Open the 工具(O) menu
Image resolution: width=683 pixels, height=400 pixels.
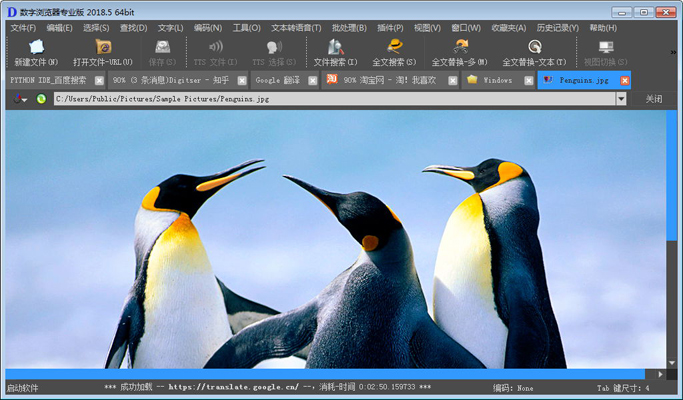(x=246, y=28)
